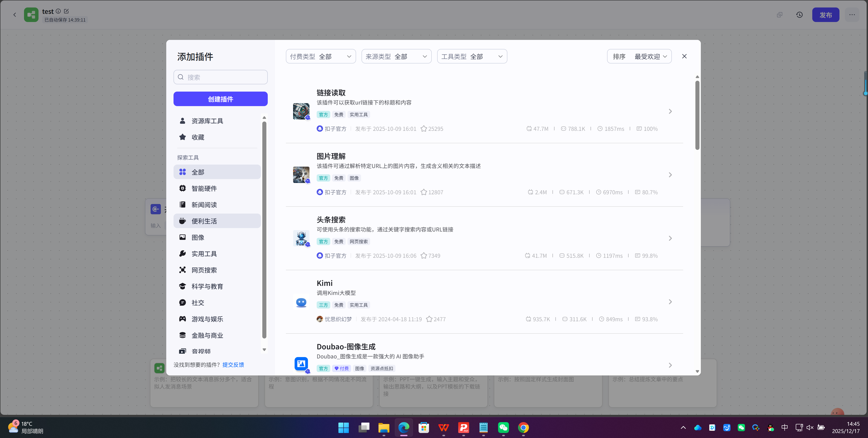This screenshot has height=438, width=868.
Task: Click the 创建插件 button
Action: coord(220,99)
